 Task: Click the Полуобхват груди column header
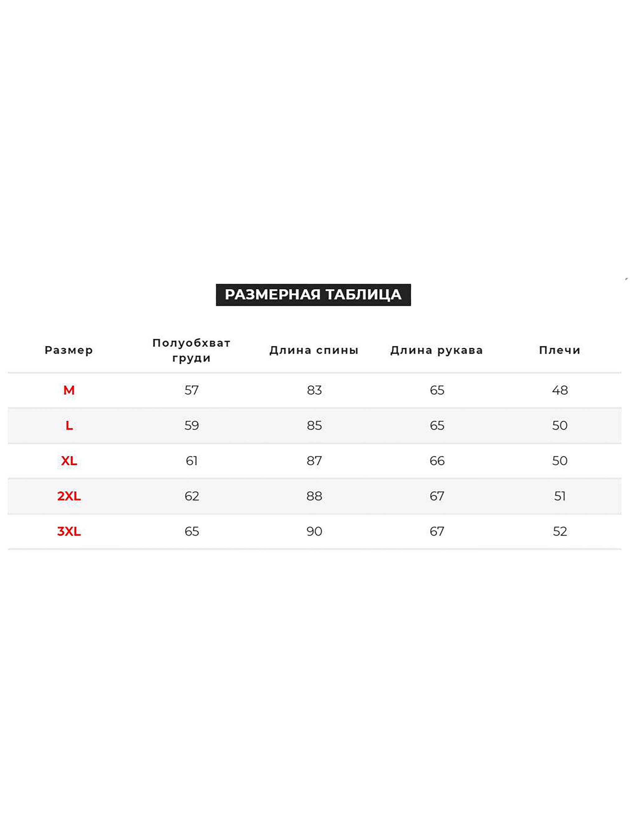click(x=191, y=350)
